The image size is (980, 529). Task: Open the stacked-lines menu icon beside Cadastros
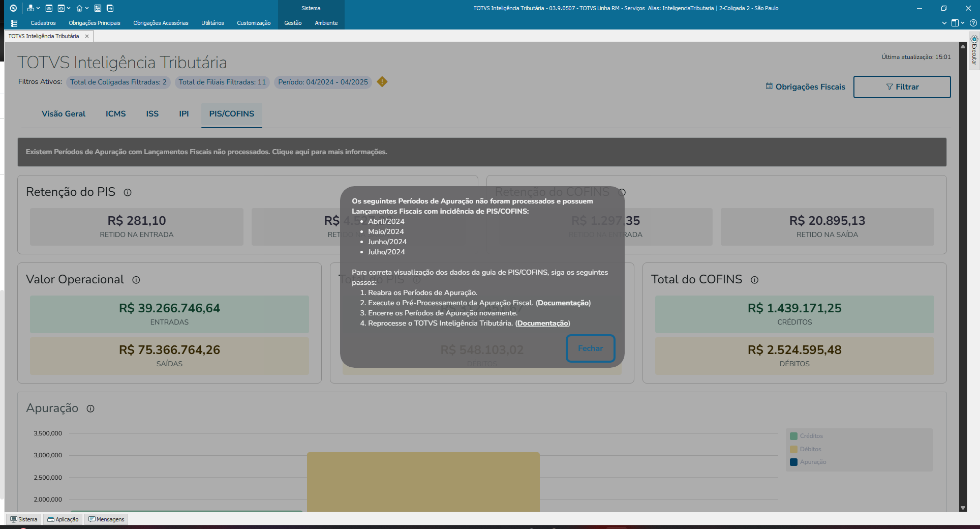(14, 23)
